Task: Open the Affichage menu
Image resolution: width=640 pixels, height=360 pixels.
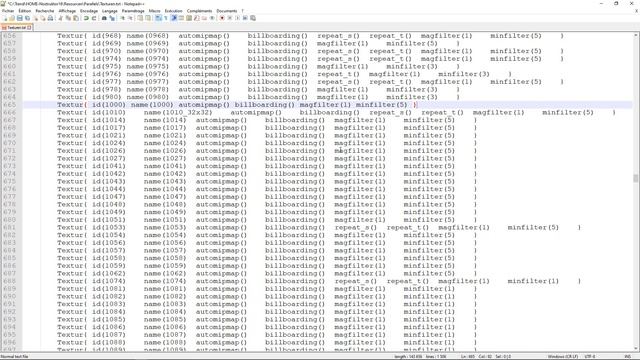Action: click(x=67, y=11)
